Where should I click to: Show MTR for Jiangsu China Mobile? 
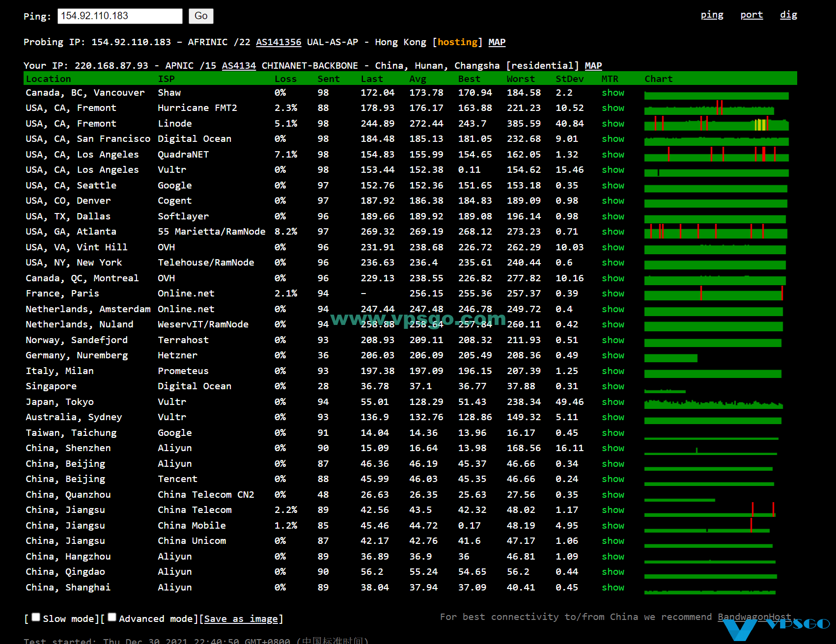coord(613,526)
